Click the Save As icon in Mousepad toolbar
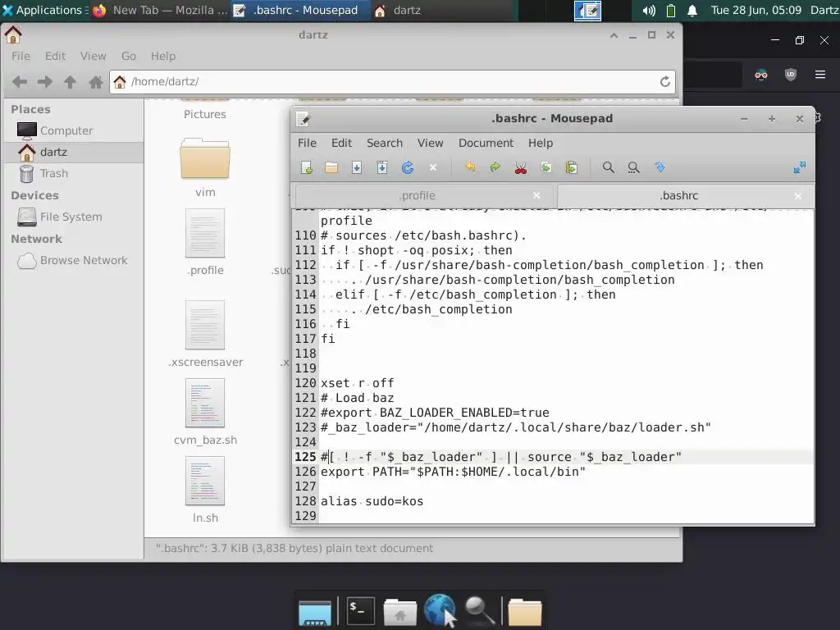Viewport: 840px width, 630px height. 382,167
